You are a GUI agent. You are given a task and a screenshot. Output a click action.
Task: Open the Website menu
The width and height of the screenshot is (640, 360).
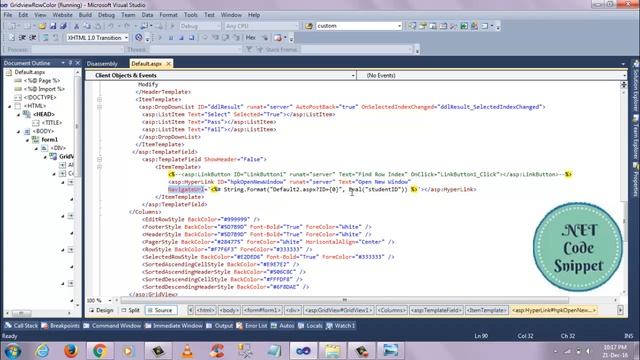62,15
